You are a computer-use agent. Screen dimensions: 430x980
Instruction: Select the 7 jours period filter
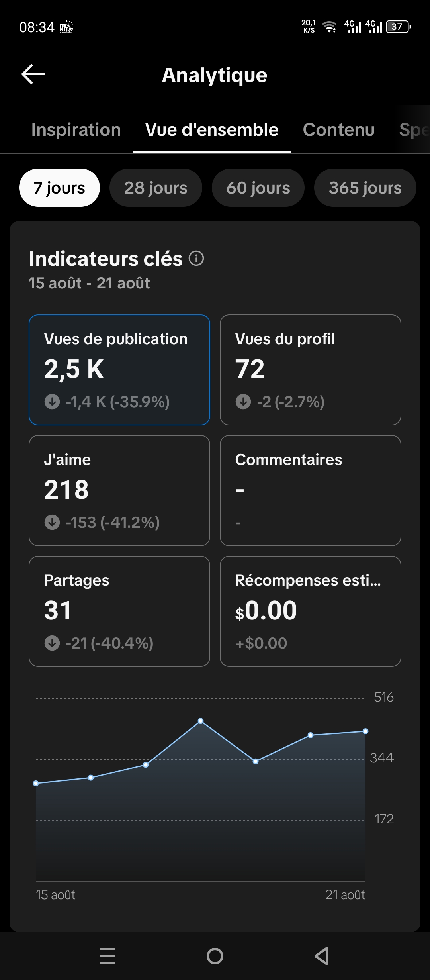coord(59,188)
